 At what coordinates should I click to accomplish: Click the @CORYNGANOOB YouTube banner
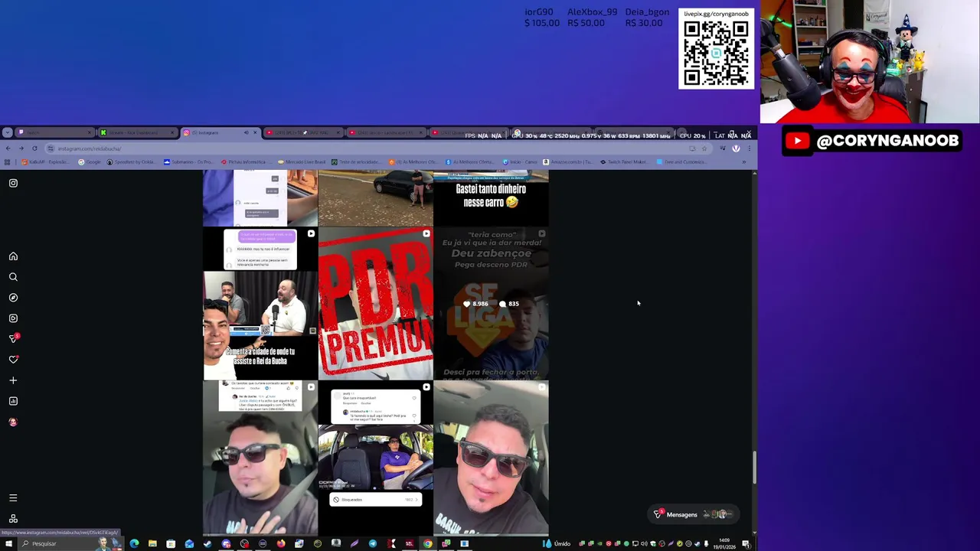(x=872, y=141)
